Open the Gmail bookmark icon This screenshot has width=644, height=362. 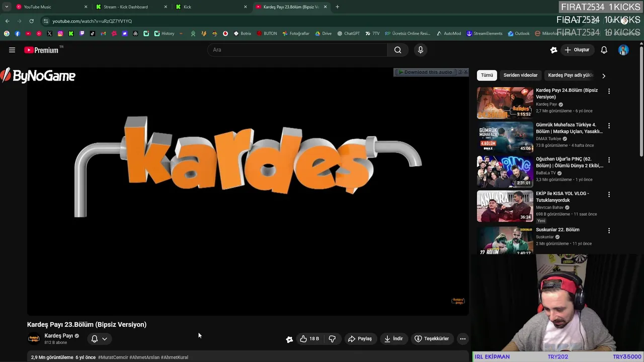tap(103, 34)
